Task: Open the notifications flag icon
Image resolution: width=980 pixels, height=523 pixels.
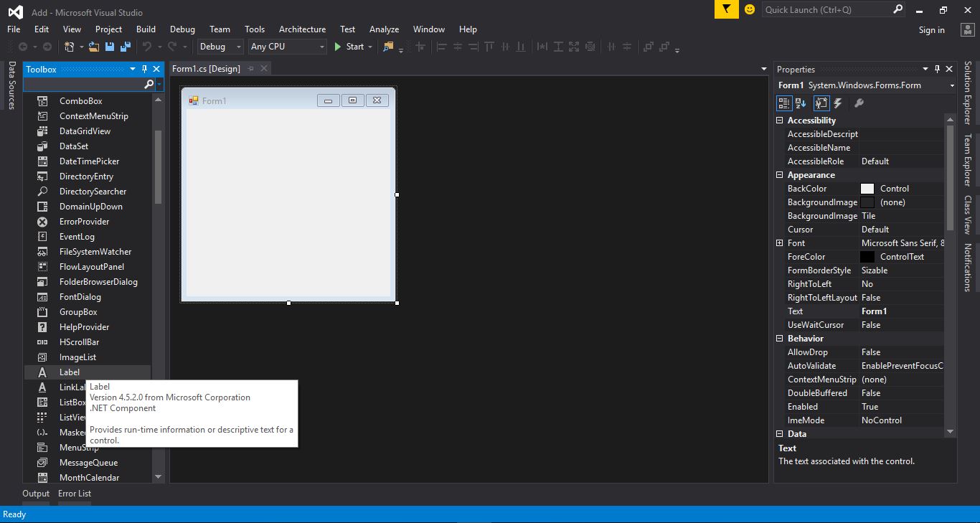Action: pos(727,9)
